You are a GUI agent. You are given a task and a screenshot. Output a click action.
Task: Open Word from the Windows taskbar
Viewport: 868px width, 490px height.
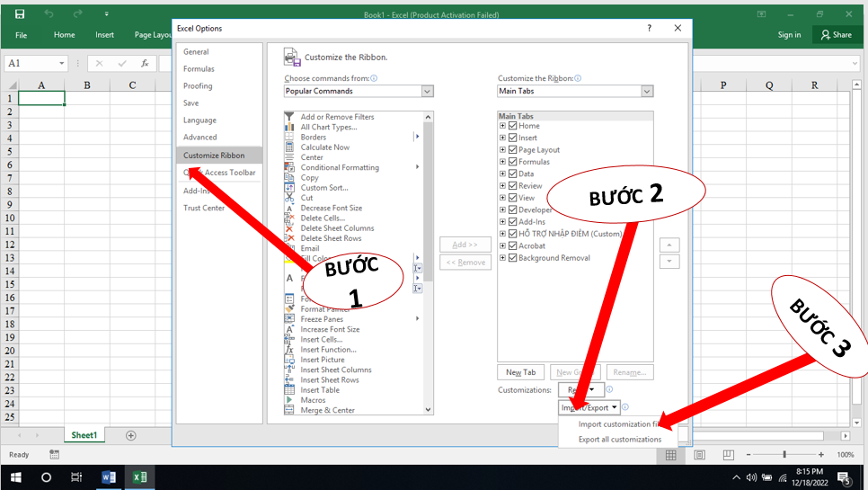point(109,477)
